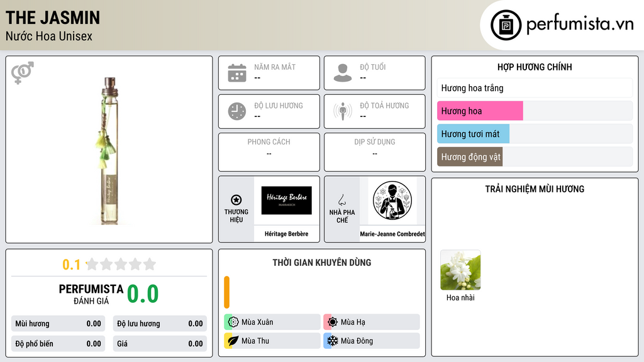
Task: Click the unisex gender symbol icon
Action: click(23, 72)
